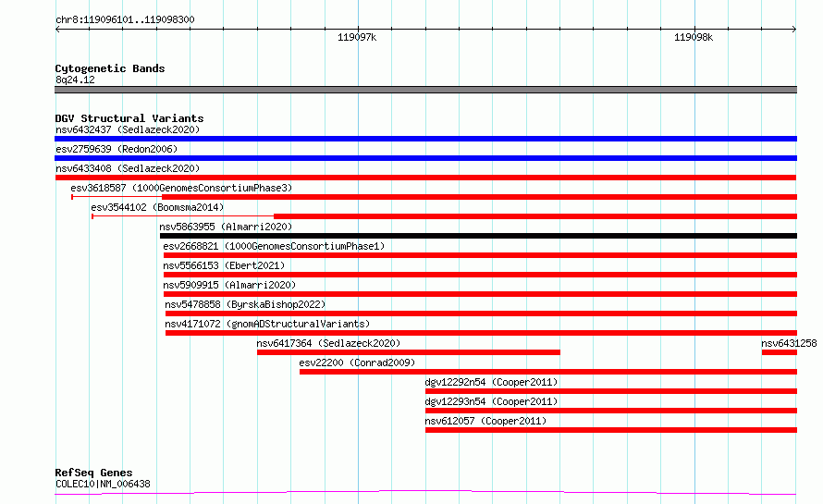823x504 pixels.
Task: Click the 119097k ruler tick label
Action: point(357,37)
